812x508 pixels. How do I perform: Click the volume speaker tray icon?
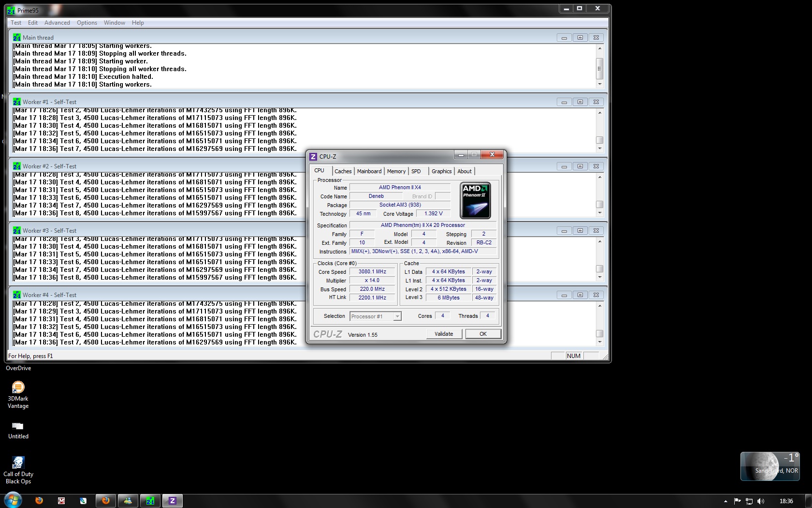(x=761, y=501)
